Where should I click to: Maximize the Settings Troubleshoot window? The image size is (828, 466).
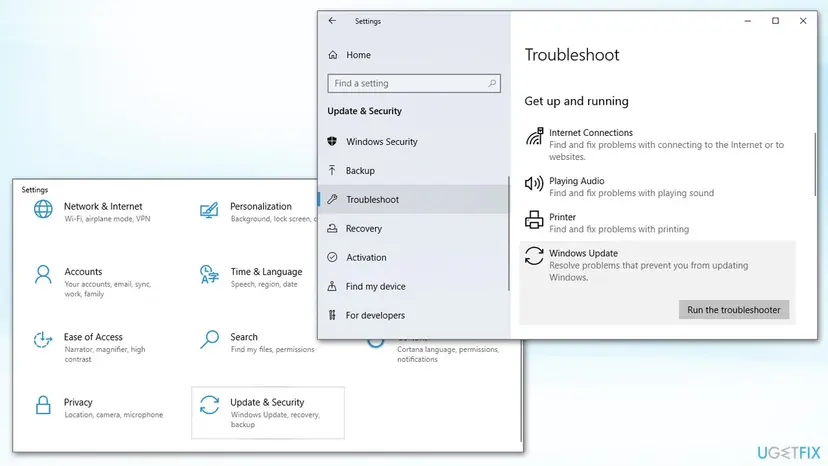[775, 21]
